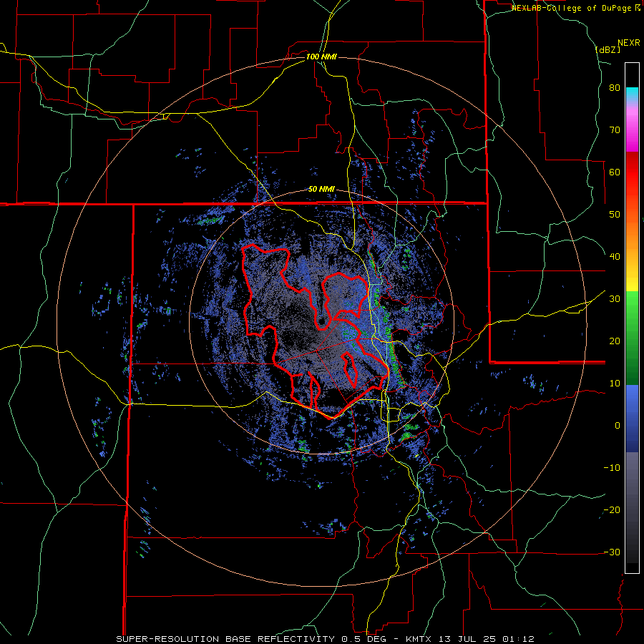Click the 50 value on the dBZ scale

pos(615,215)
